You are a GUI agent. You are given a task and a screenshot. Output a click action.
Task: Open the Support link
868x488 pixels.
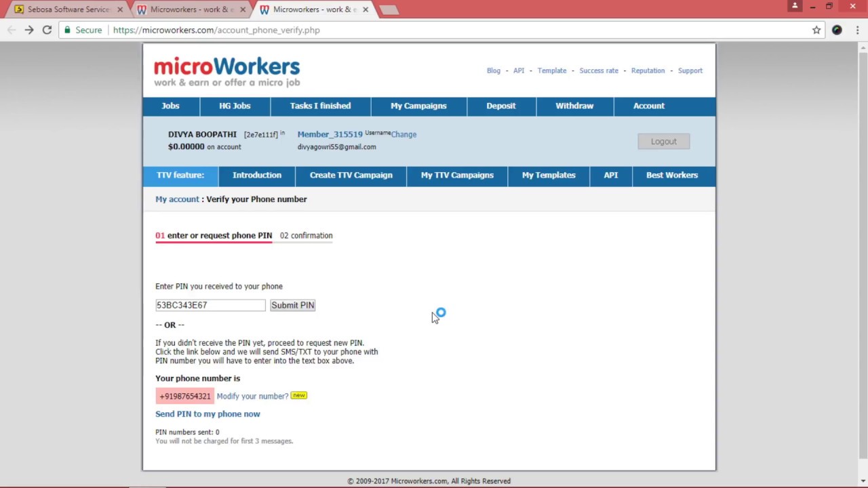[x=690, y=70]
